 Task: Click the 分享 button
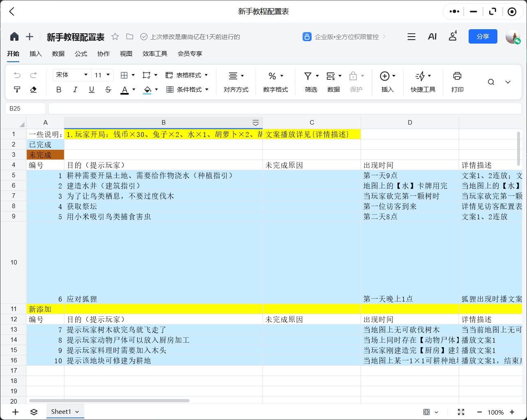pyautogui.click(x=483, y=37)
